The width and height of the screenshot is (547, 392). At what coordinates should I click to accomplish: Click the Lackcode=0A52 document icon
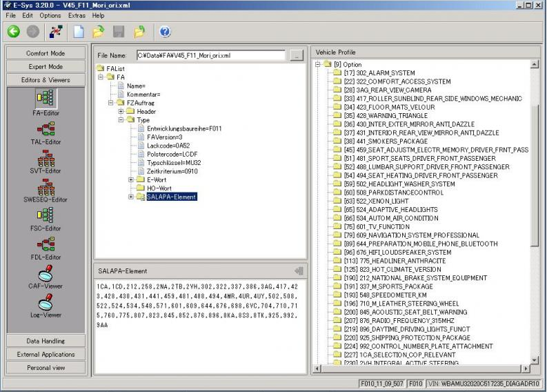pos(141,146)
